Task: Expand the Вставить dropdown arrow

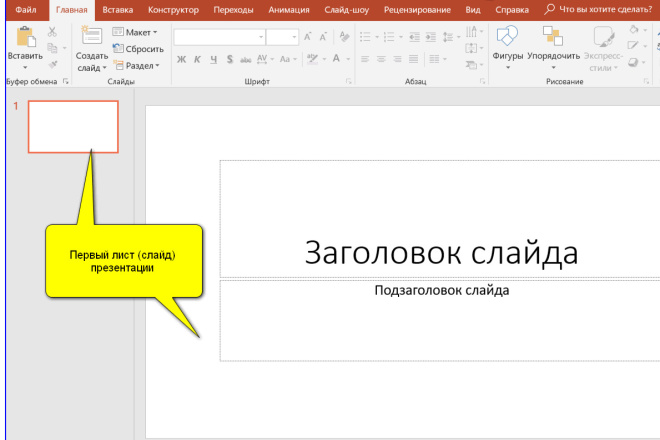Action: tap(25, 67)
